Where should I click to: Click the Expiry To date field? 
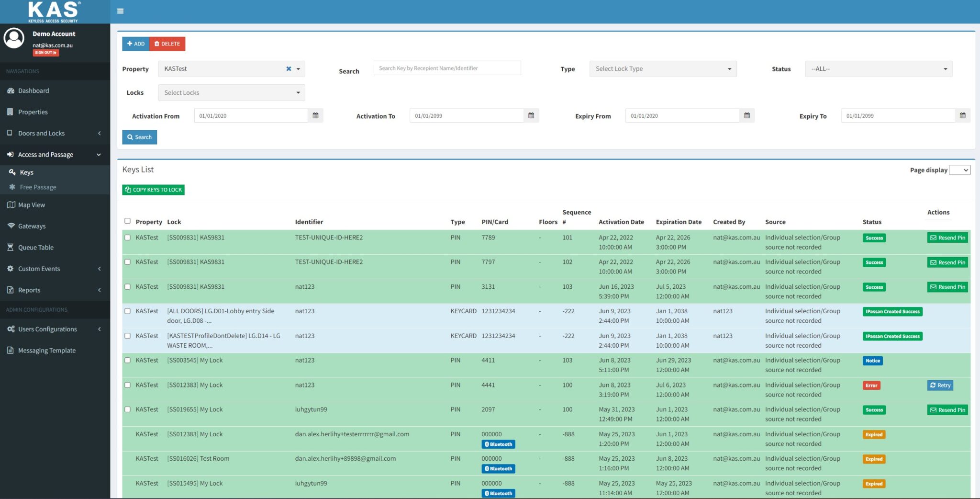(898, 115)
